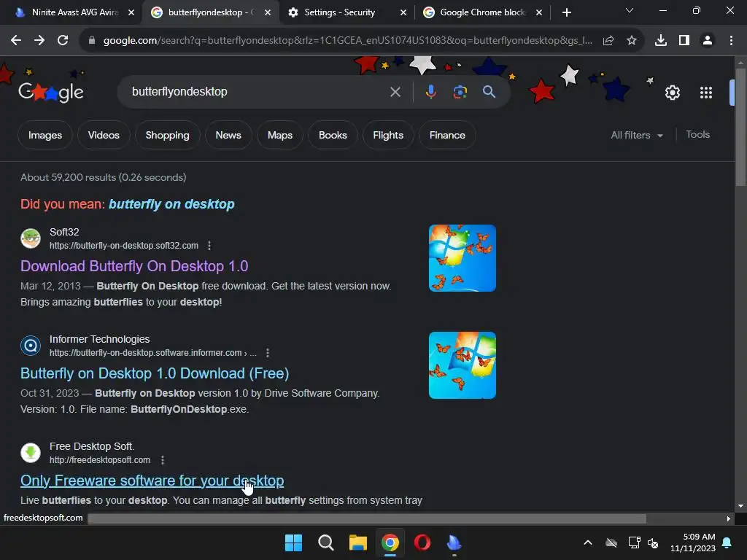Open Chrome downloads panel

pyautogui.click(x=661, y=41)
